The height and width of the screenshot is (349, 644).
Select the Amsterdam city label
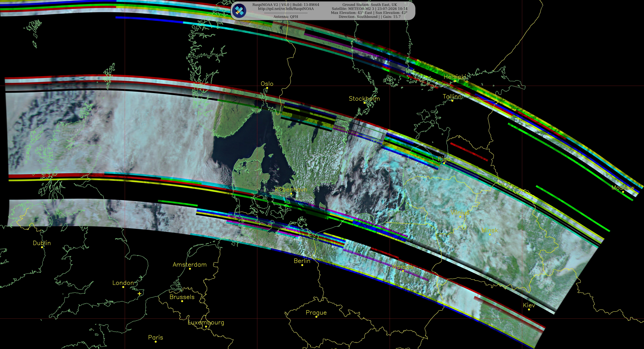[190, 265]
